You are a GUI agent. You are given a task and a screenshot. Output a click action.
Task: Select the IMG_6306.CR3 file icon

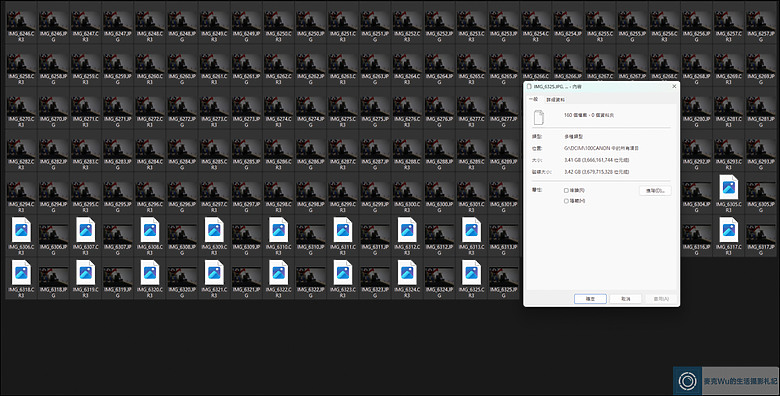[21, 230]
